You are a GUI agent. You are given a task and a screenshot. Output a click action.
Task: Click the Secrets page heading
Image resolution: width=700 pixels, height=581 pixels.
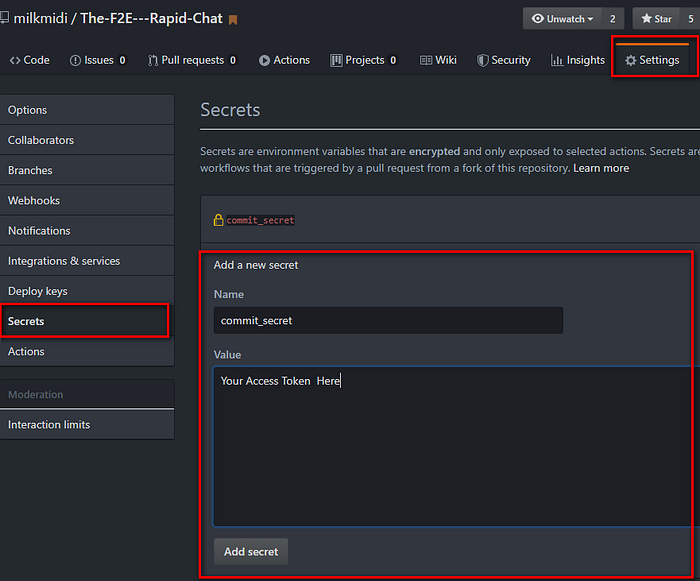pyautogui.click(x=230, y=110)
